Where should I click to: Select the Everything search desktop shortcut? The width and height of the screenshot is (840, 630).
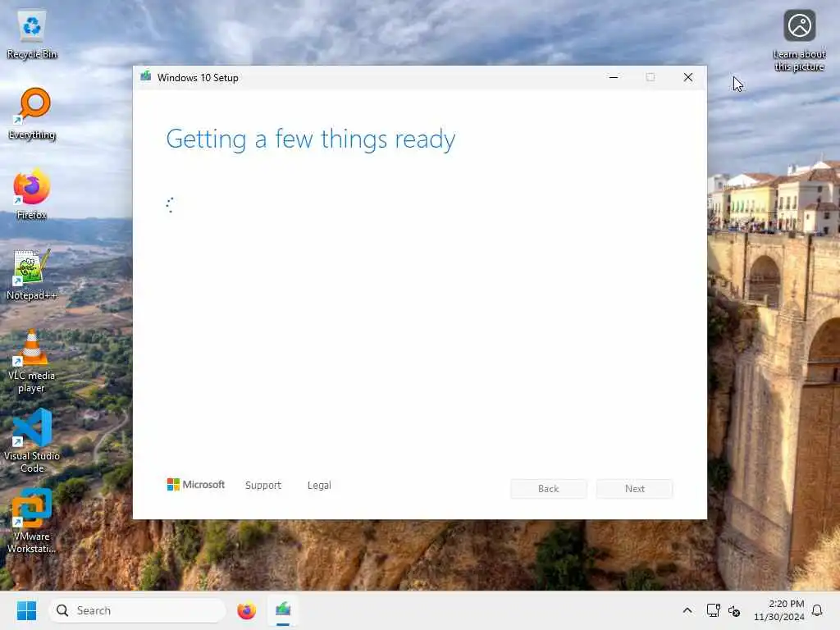pos(32,114)
